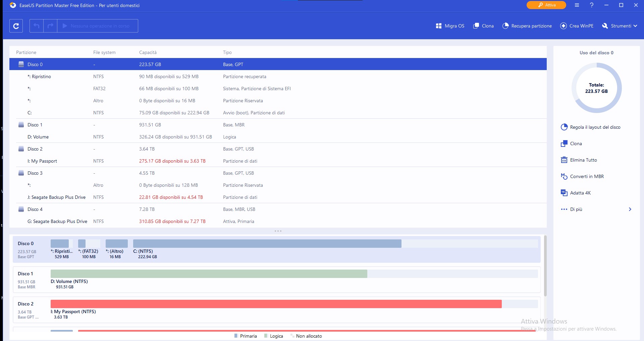644x341 pixels.
Task: Click the disk map vertical scrollbar
Action: coord(545,266)
